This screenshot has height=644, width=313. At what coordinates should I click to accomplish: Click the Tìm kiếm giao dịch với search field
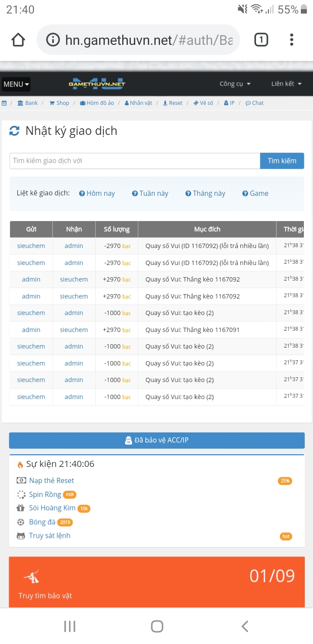click(135, 161)
